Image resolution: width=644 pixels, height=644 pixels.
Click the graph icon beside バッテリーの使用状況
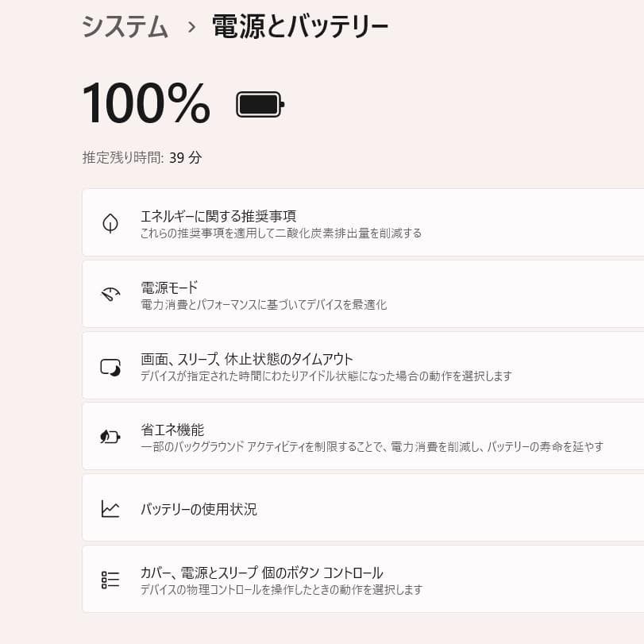point(110,508)
